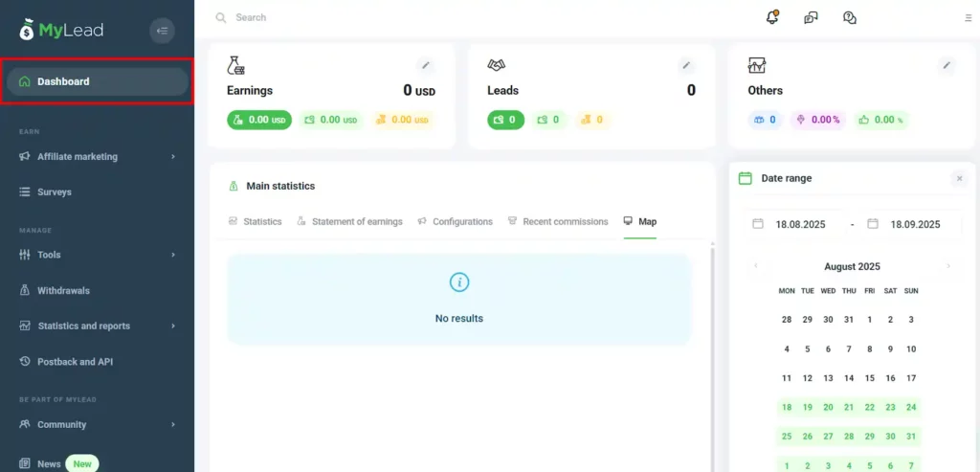This screenshot has width=980, height=472.
Task: Click the thumbs-up 0.00% badge
Action: [880, 120]
